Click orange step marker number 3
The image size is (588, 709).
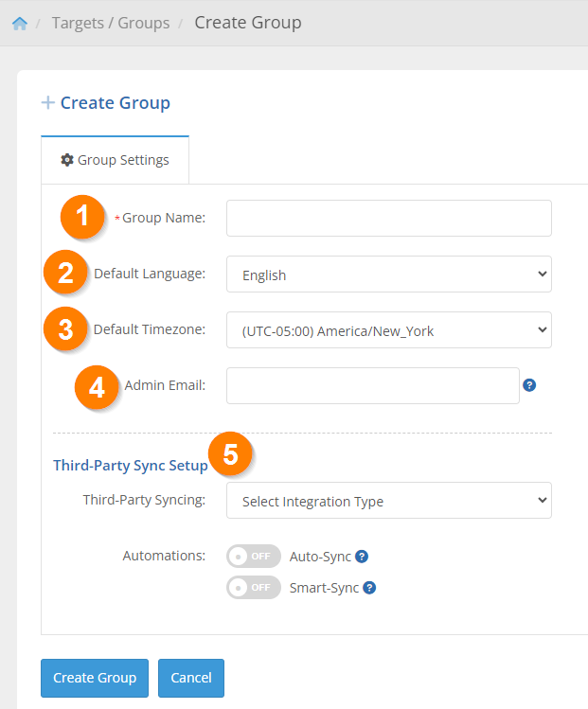[65, 328]
